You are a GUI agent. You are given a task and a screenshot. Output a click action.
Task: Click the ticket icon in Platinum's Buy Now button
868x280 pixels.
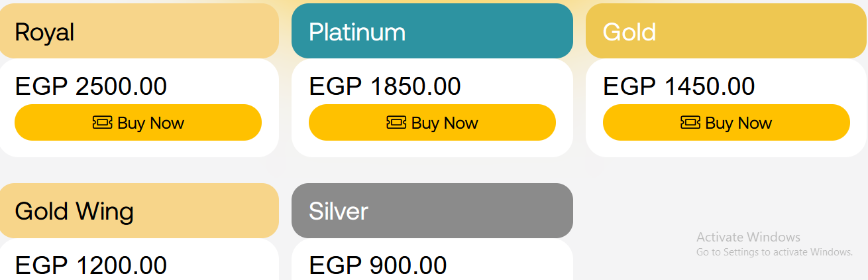(x=396, y=123)
